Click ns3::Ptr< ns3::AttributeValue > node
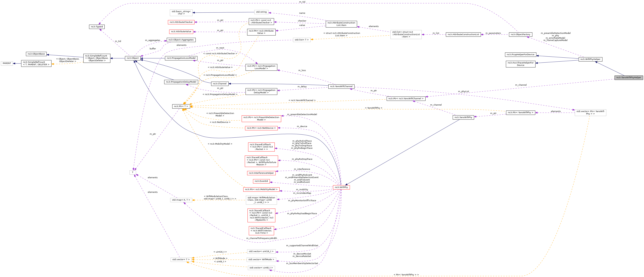The height and width of the screenshot is (277, 644). pos(261,32)
